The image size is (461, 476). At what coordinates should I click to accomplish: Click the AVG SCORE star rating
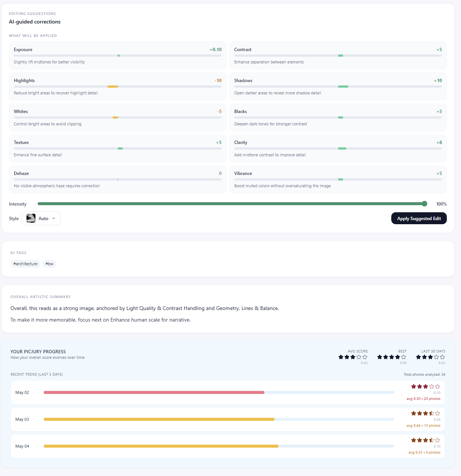tap(353, 357)
